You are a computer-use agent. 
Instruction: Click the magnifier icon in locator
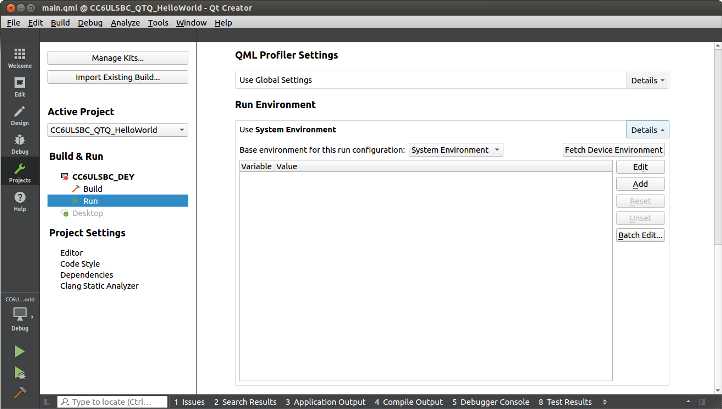65,402
